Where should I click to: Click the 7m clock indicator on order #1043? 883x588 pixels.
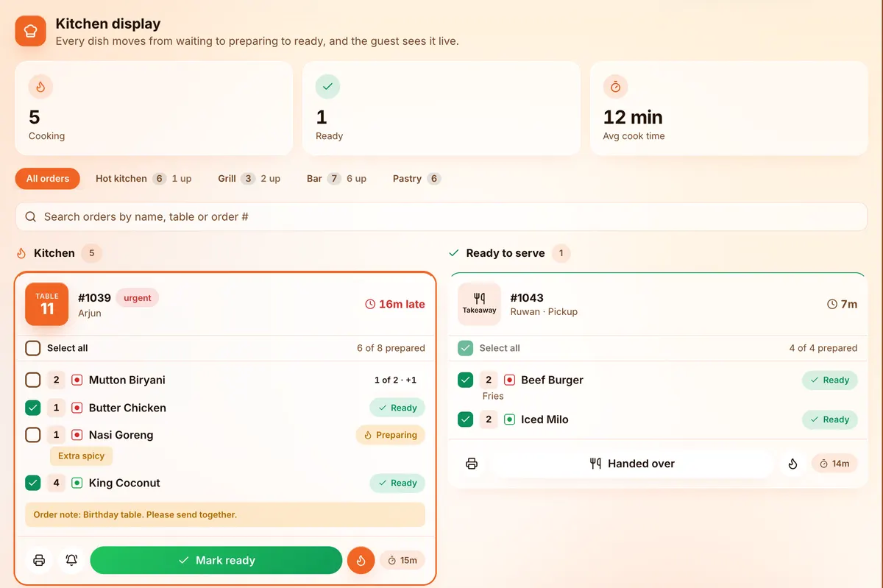pos(843,304)
